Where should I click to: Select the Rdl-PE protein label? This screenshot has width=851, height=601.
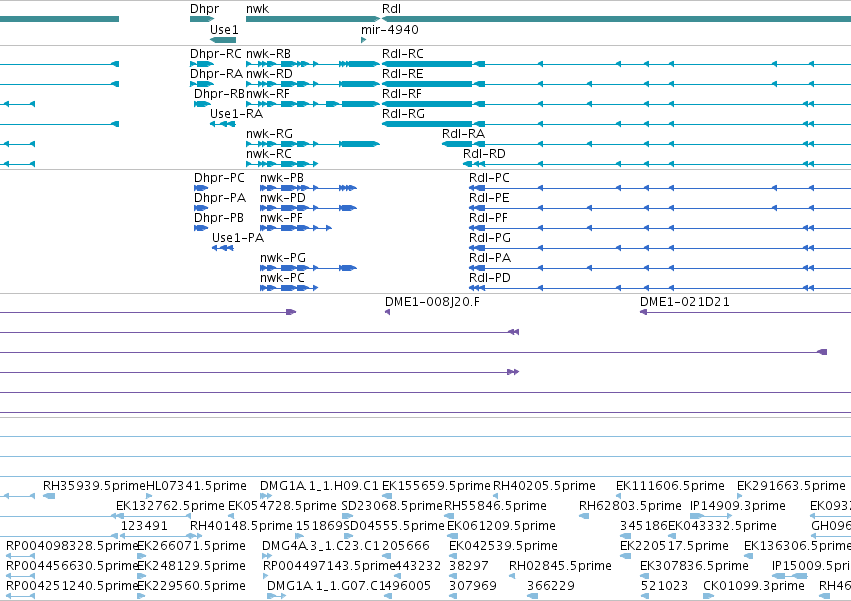point(489,198)
